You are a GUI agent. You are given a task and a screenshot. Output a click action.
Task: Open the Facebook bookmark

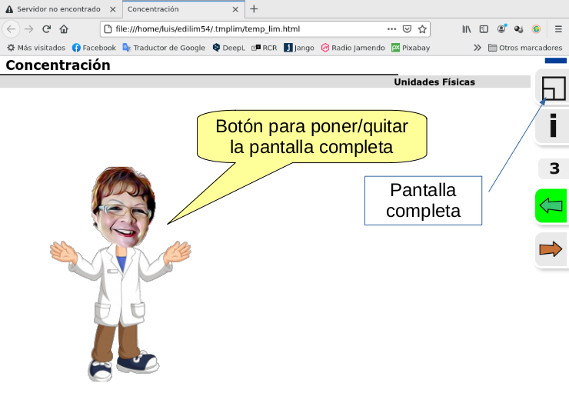(x=94, y=48)
